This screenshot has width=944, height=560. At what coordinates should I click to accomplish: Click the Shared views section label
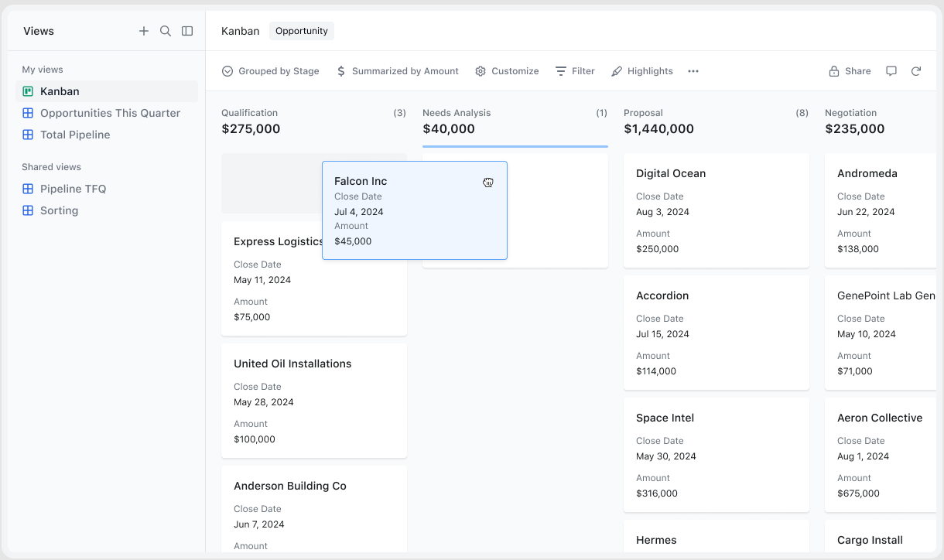pyautogui.click(x=51, y=167)
